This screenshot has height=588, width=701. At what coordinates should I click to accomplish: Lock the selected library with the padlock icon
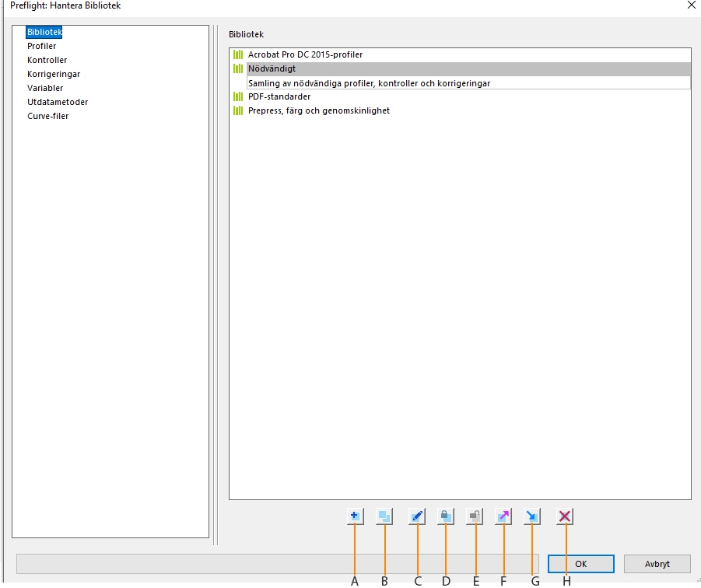coord(443,516)
